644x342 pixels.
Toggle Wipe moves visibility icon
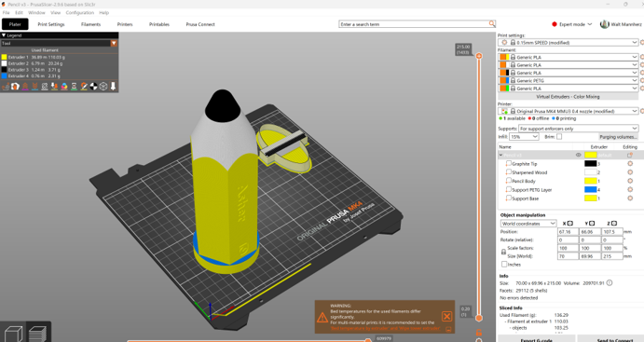pyautogui.click(x=15, y=87)
